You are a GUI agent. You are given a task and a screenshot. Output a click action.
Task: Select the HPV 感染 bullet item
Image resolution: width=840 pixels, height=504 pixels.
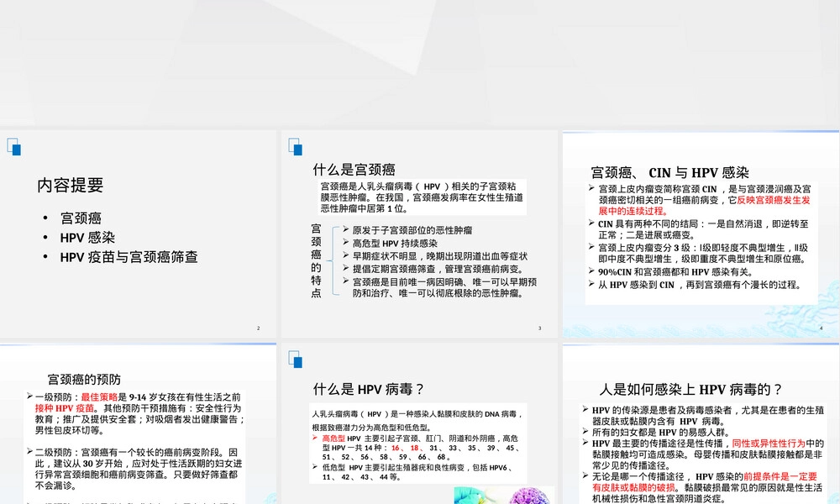(x=87, y=237)
